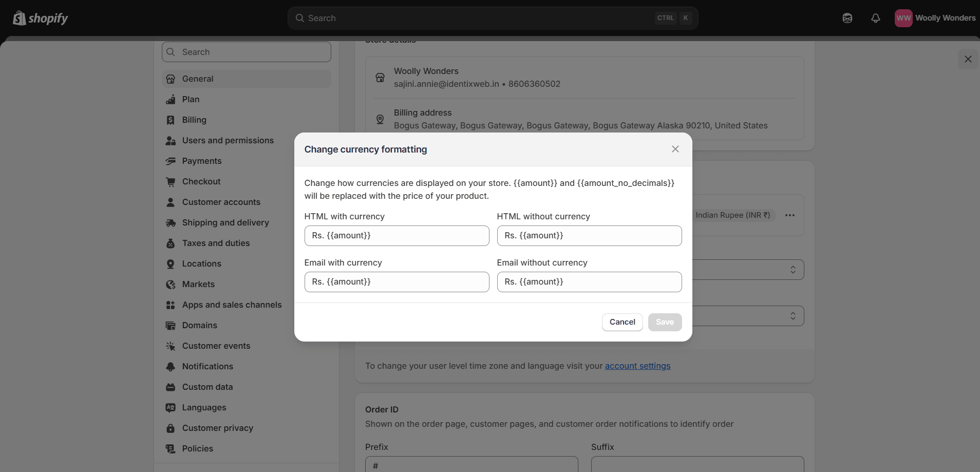Open Customer privacy settings
The width and height of the screenshot is (980, 472).
247,428
